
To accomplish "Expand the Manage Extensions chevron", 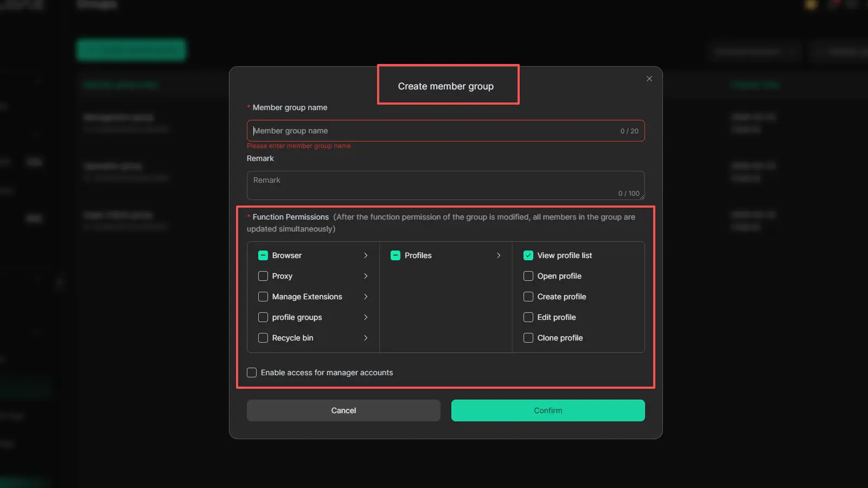I will pos(366,297).
